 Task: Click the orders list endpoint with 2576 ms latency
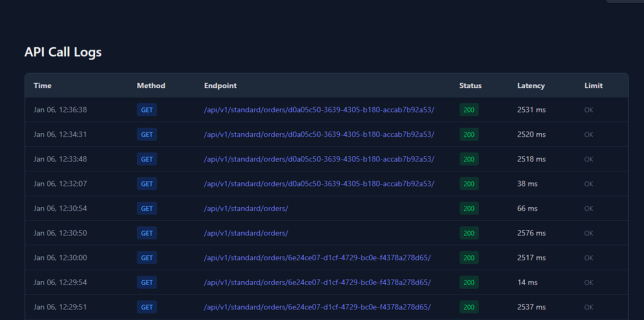tap(246, 233)
